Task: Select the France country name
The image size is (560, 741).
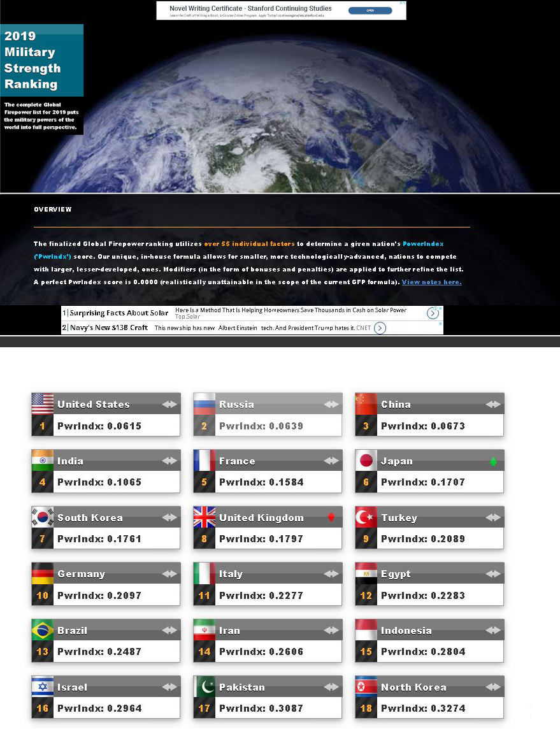Action: click(x=237, y=461)
